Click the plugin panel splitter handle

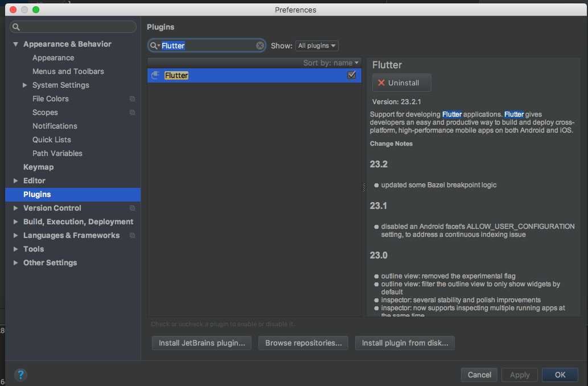coord(364,187)
